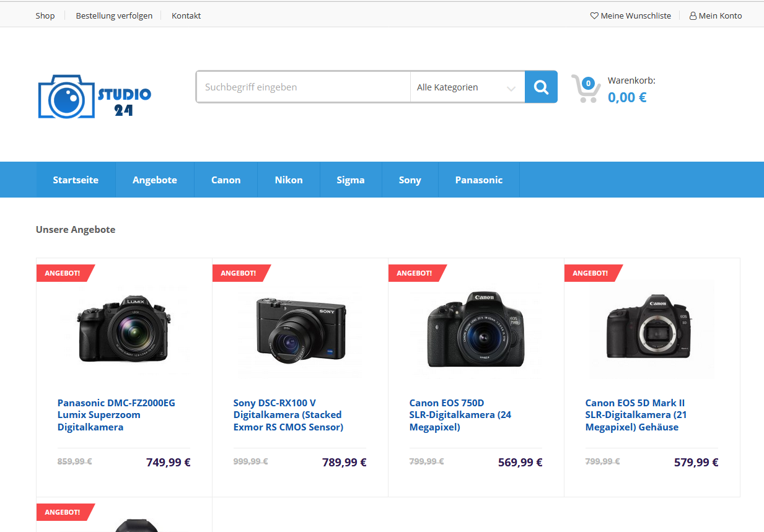Open the Shop link in top bar
764x532 pixels.
click(45, 16)
